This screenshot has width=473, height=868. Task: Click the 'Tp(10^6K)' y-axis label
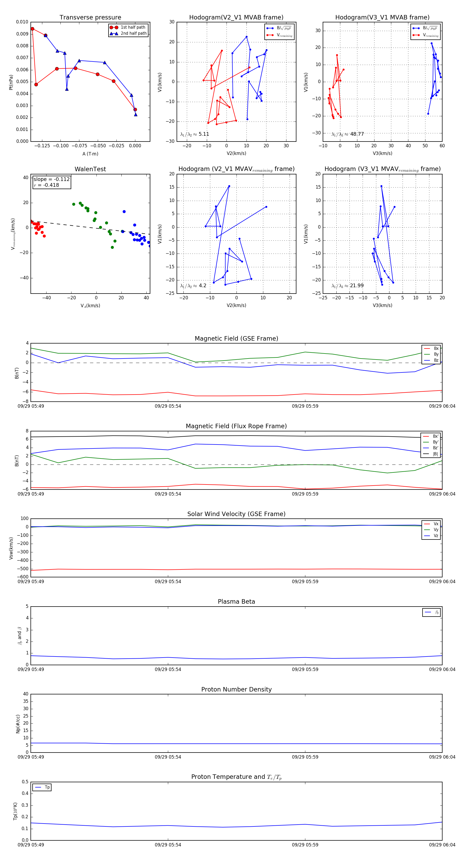click(15, 811)
